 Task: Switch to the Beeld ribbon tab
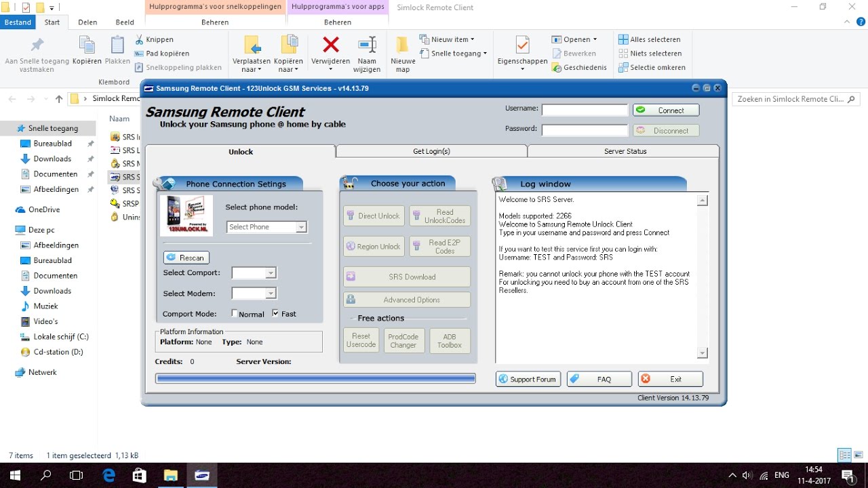point(124,22)
